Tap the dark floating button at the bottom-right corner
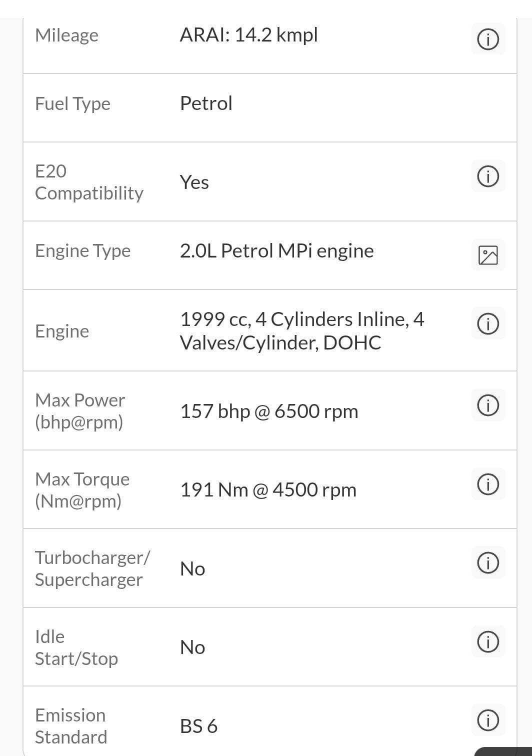The image size is (532, 756). click(505, 751)
